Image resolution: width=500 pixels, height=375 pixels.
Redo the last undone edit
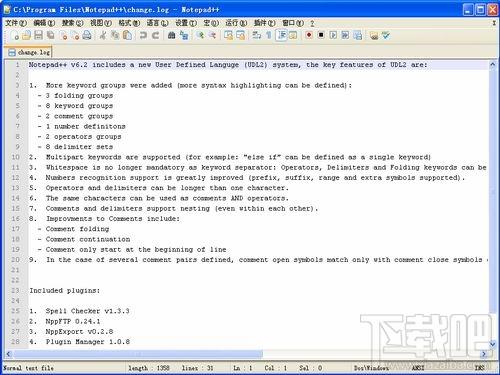tap(155, 35)
